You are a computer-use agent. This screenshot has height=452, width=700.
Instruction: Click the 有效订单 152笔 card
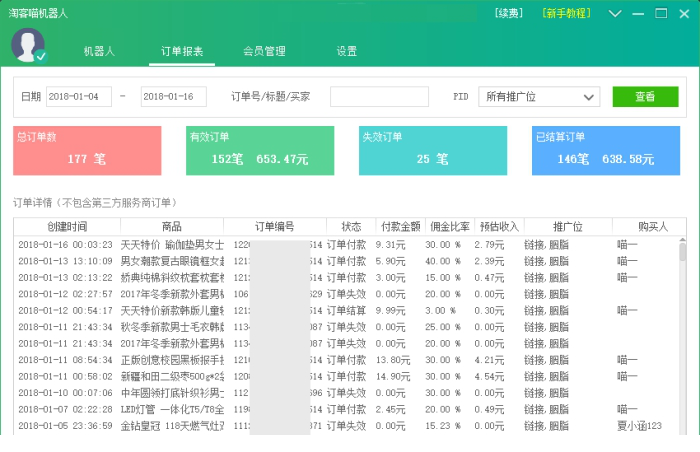[260, 151]
